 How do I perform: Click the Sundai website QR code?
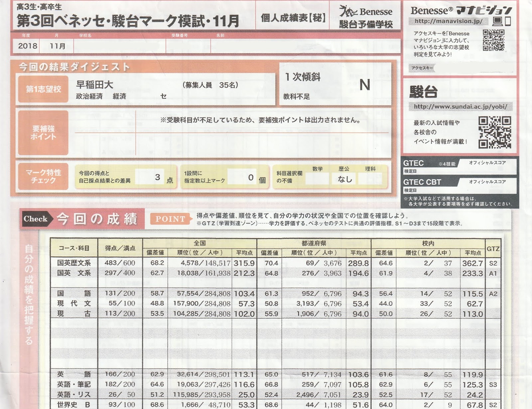click(x=495, y=132)
